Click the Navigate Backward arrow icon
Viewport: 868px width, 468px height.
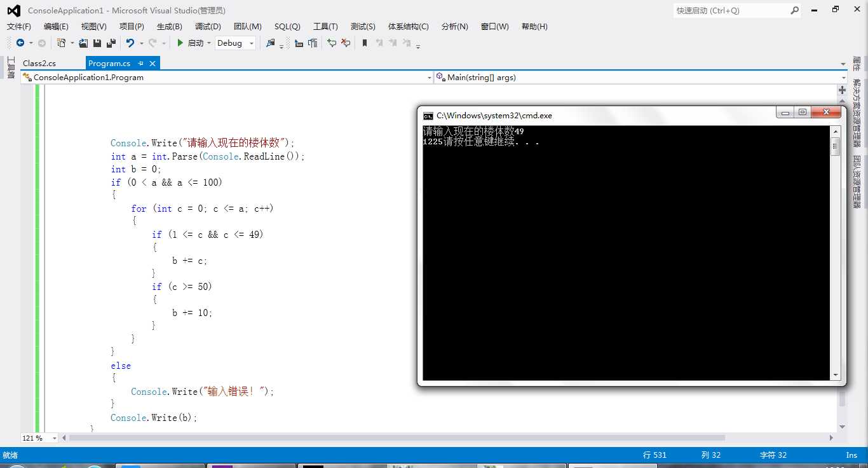(20, 43)
